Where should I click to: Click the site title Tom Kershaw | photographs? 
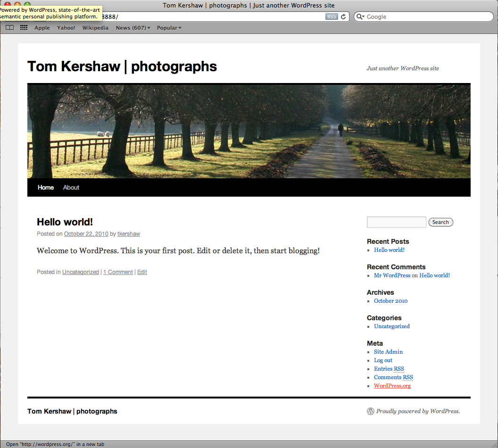pyautogui.click(x=122, y=66)
